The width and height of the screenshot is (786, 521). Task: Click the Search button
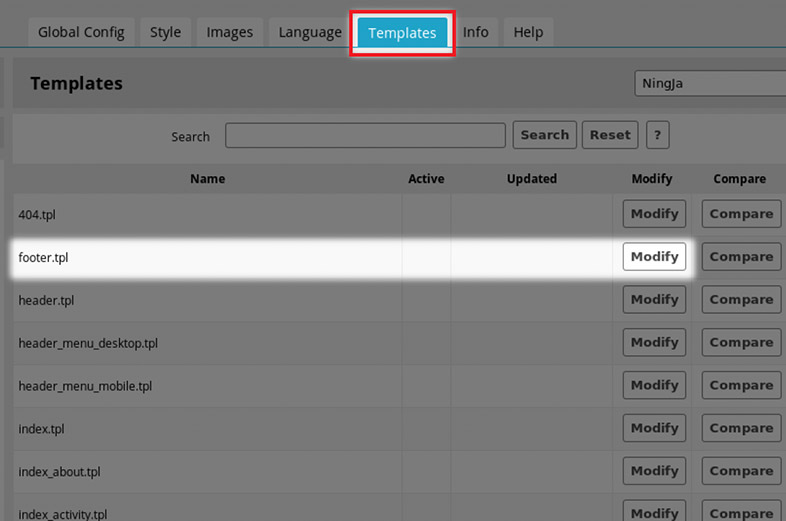pos(545,135)
